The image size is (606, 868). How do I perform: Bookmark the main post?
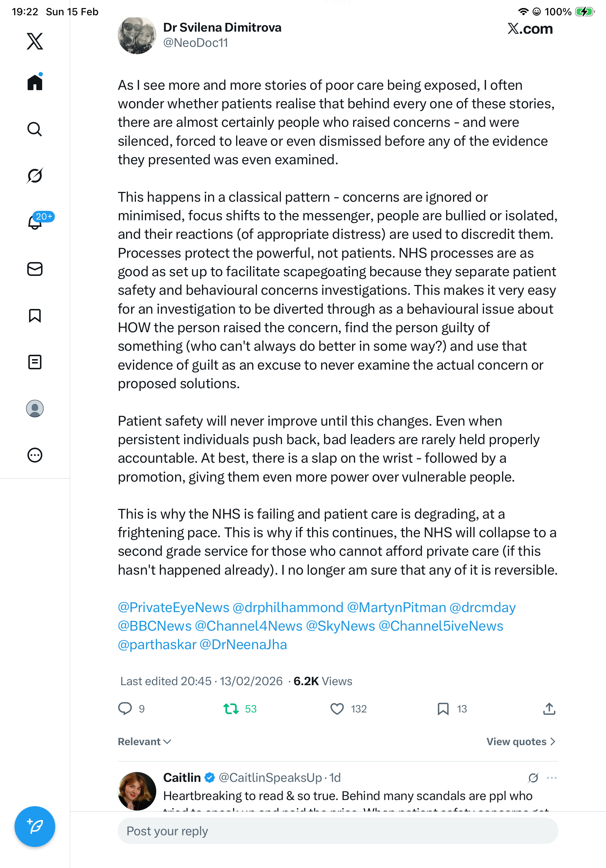point(443,709)
